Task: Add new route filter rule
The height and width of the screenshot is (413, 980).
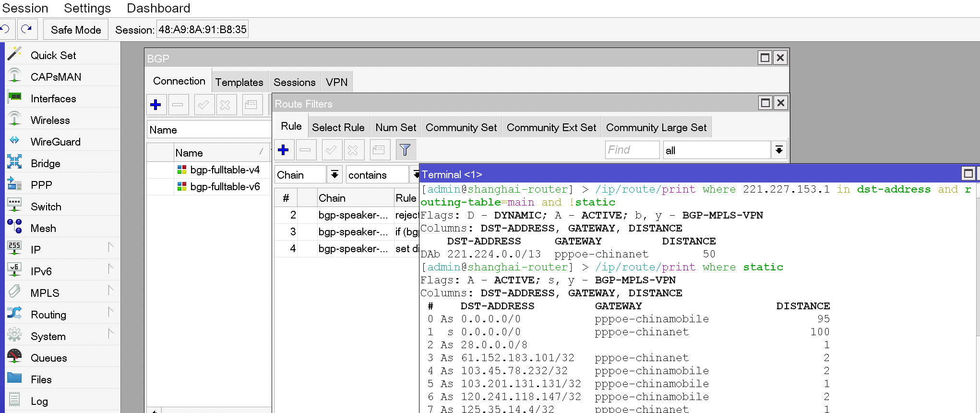Action: [x=284, y=150]
